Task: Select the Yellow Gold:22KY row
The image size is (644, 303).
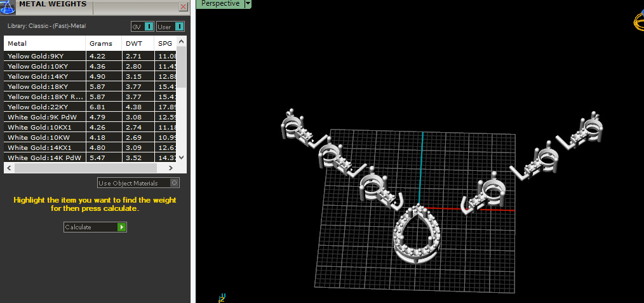Action: pos(90,107)
